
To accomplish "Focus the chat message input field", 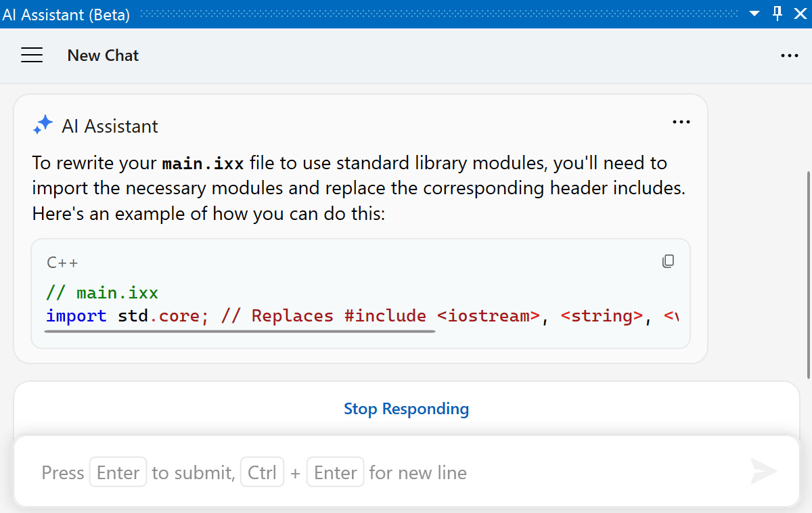I will click(x=392, y=472).
